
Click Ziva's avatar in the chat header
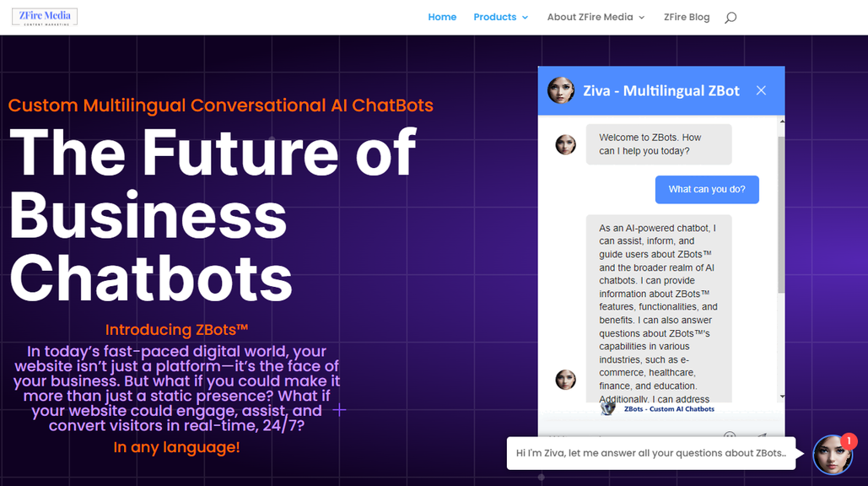[x=561, y=90]
